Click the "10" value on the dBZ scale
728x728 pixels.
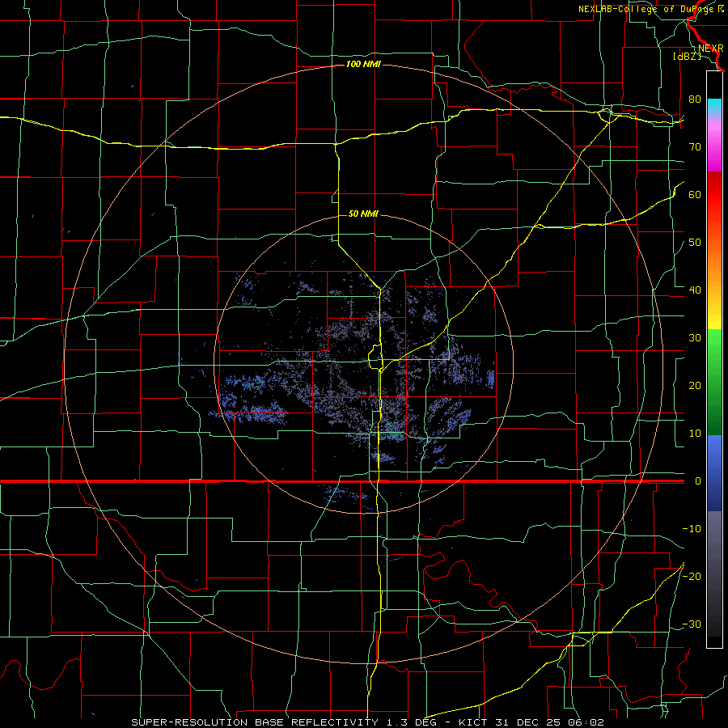pyautogui.click(x=695, y=434)
